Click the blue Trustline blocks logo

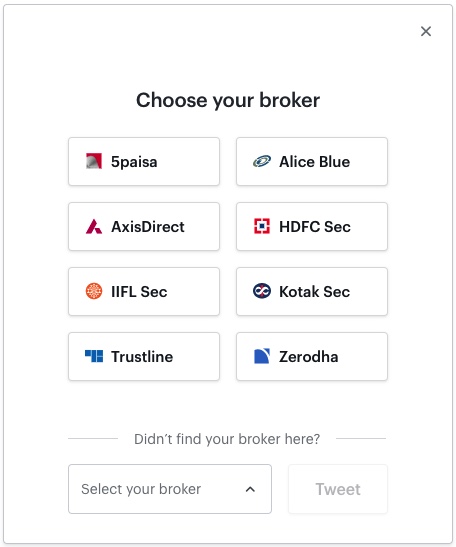(94, 356)
